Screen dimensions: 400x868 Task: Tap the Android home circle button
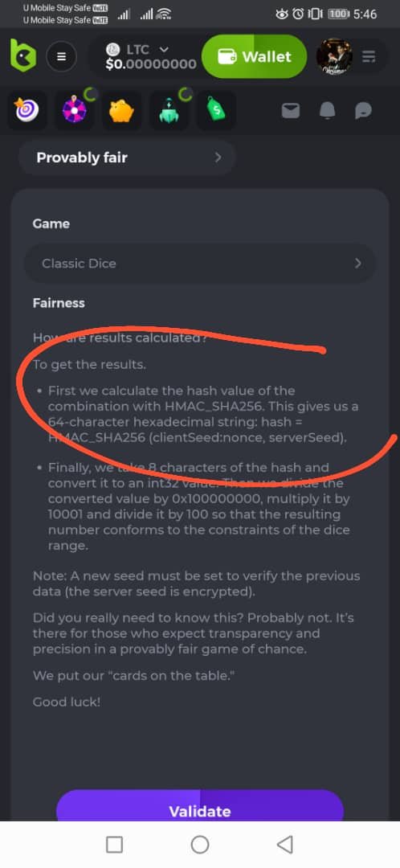[200, 844]
